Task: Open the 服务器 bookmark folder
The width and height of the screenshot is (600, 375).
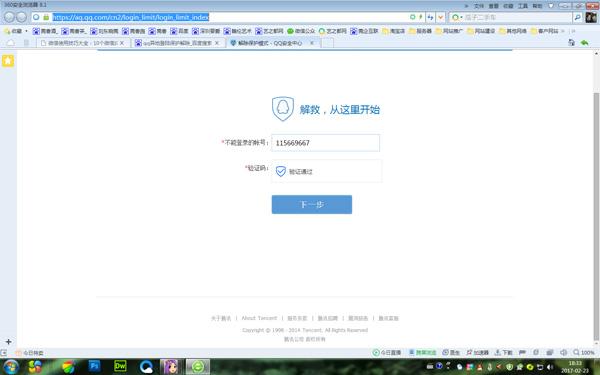Action: point(420,31)
